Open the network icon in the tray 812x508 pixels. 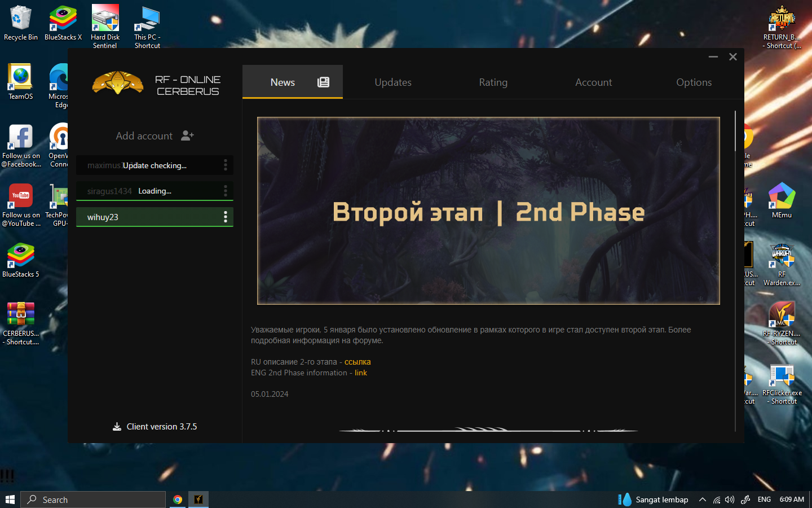(717, 500)
